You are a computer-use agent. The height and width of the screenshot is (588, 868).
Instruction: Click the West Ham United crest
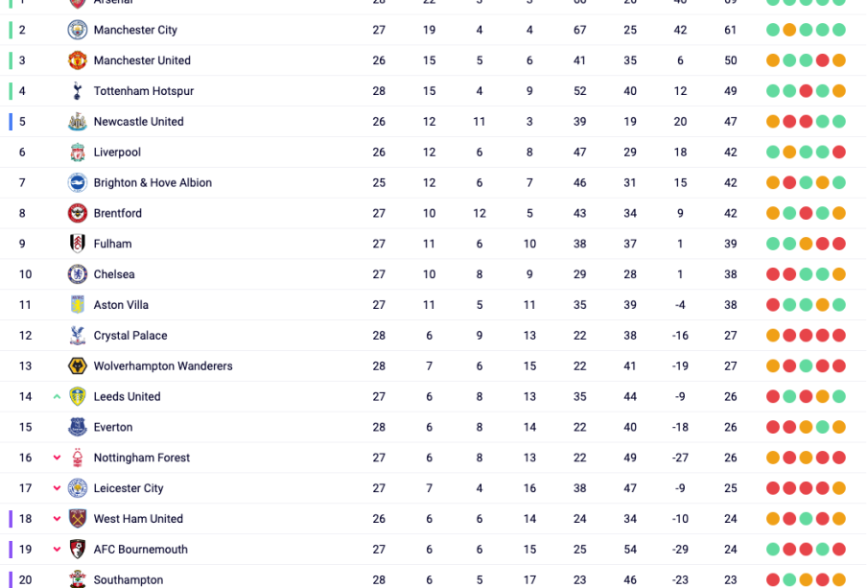click(78, 519)
